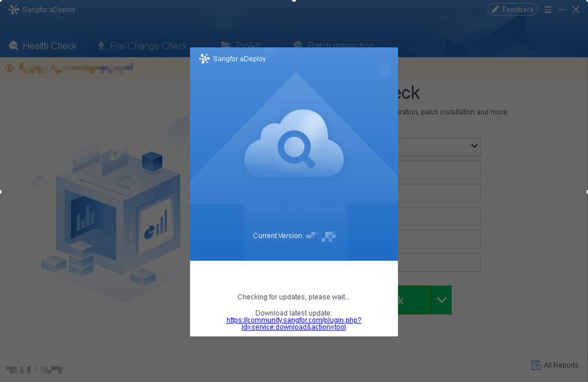Open the Health Check tab

[43, 46]
